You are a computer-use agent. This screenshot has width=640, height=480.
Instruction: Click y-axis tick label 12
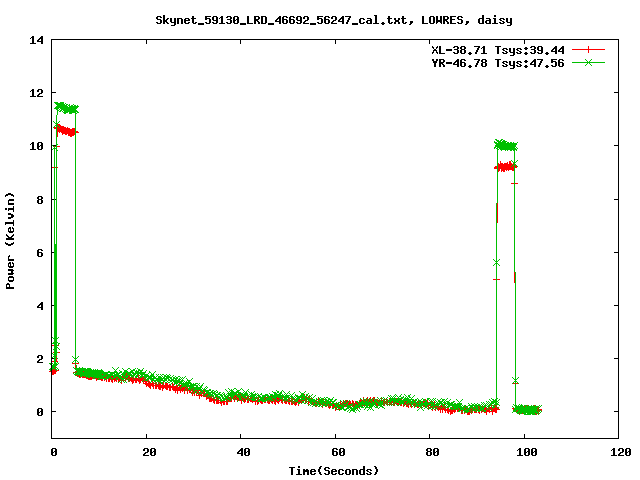tap(36, 93)
